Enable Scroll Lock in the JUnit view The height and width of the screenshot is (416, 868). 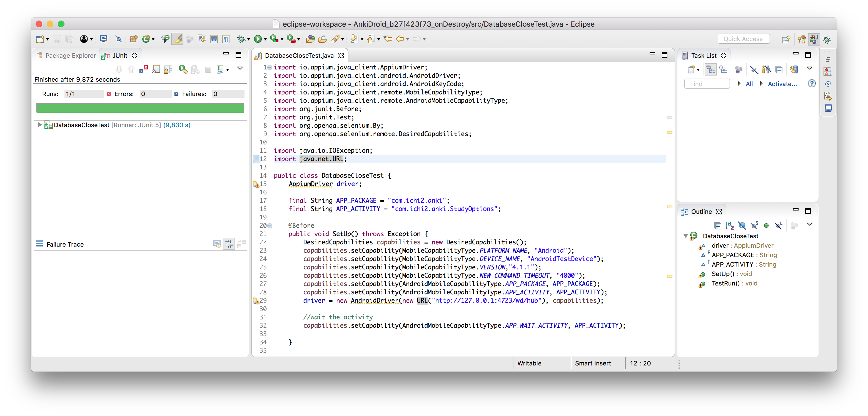point(168,69)
